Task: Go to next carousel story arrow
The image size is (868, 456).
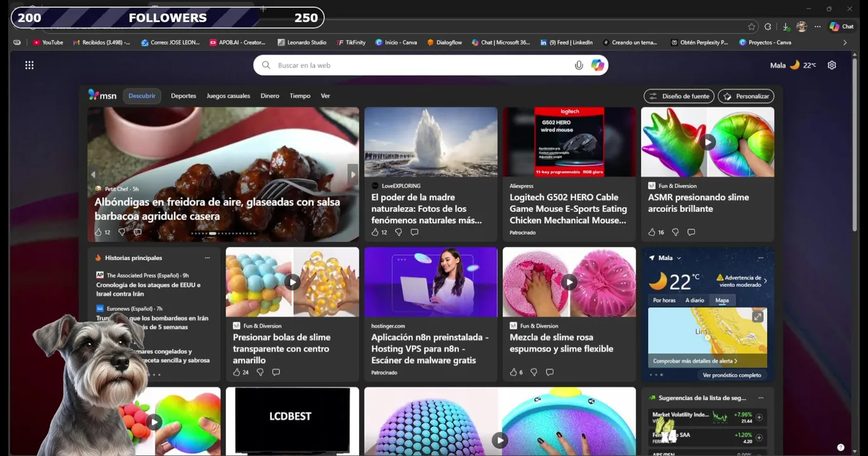Action: pos(353,174)
